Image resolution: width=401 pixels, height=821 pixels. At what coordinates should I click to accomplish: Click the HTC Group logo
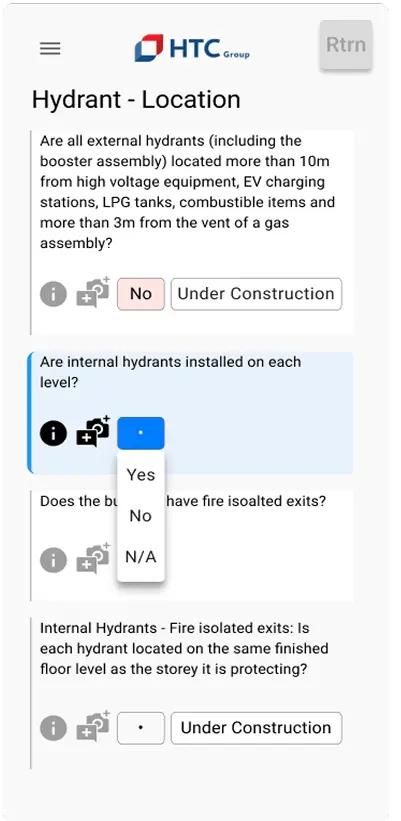pyautogui.click(x=192, y=48)
